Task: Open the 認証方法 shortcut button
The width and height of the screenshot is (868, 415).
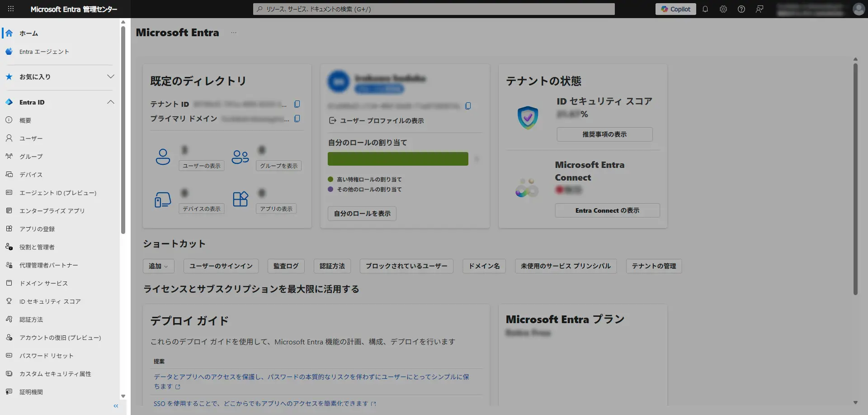Action: tap(332, 266)
